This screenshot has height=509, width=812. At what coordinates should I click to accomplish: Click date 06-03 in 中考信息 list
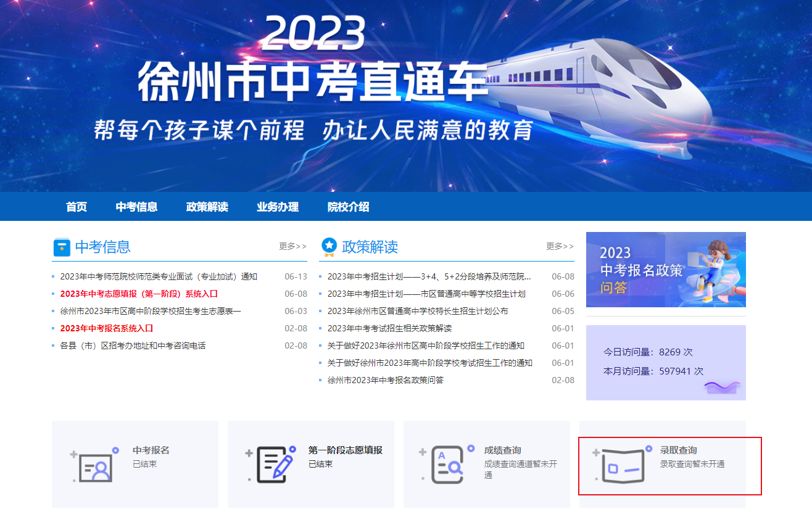coord(296,311)
